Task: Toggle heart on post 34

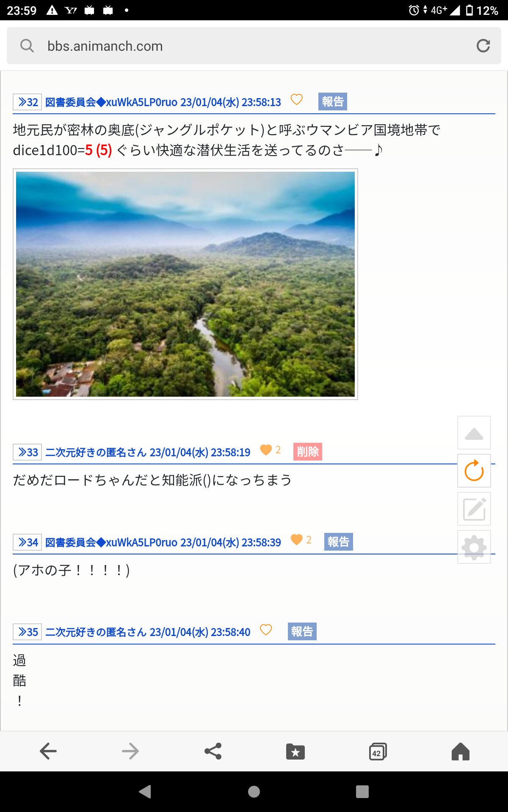Action: click(297, 540)
